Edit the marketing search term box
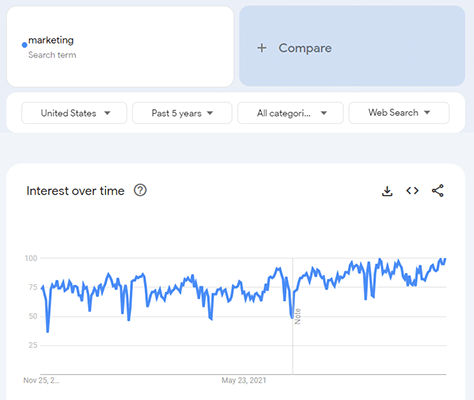The image size is (474, 400). [120, 46]
